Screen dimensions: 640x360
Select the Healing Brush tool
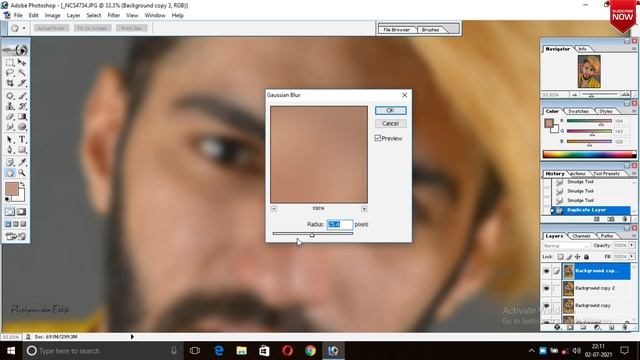pyautogui.click(x=10, y=96)
